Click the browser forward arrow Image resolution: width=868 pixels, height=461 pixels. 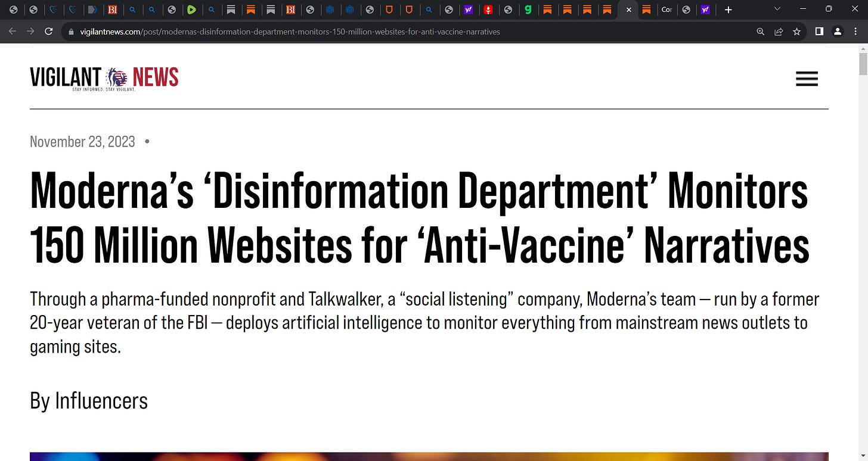point(30,32)
